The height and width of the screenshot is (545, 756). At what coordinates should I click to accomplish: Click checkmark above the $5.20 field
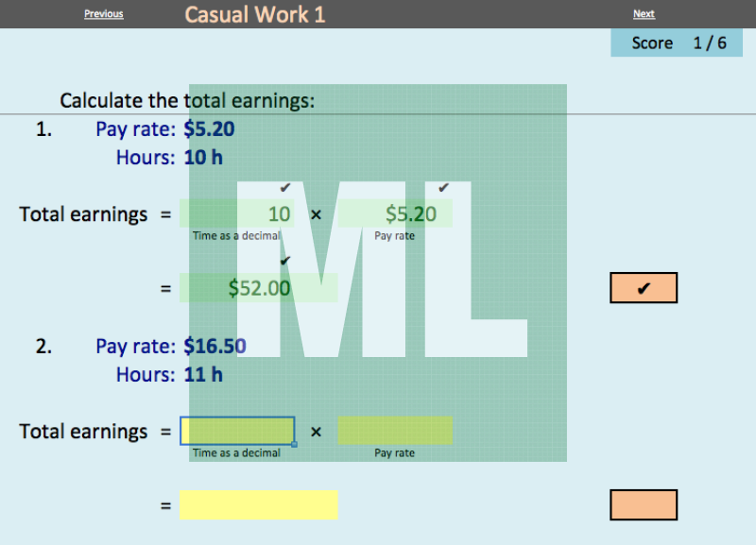coord(442,188)
